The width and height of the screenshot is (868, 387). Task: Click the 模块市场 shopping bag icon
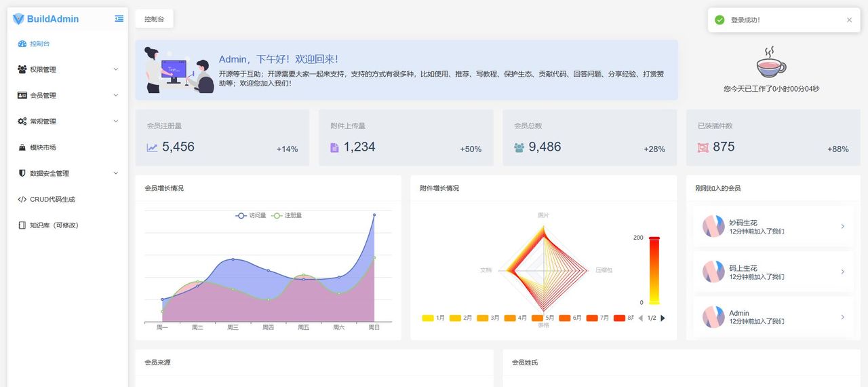[22, 147]
